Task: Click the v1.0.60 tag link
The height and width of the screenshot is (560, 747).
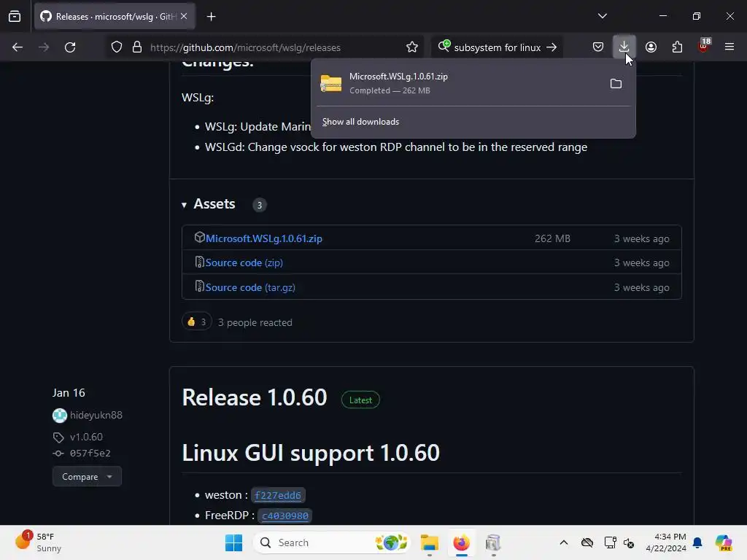Action: click(x=86, y=437)
